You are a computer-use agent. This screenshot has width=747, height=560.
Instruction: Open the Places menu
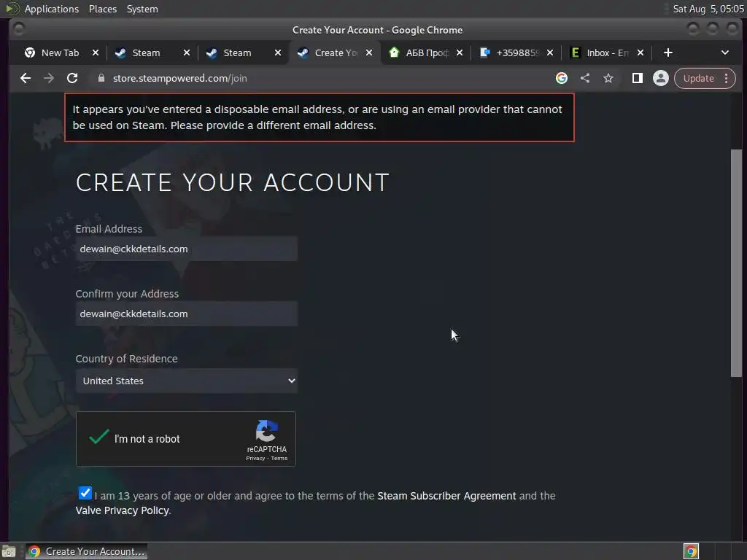pos(103,9)
